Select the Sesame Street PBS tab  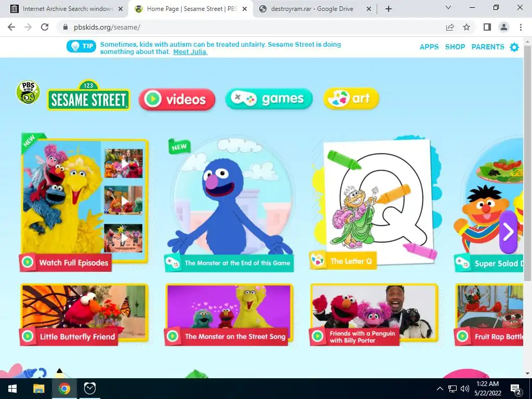click(190, 9)
